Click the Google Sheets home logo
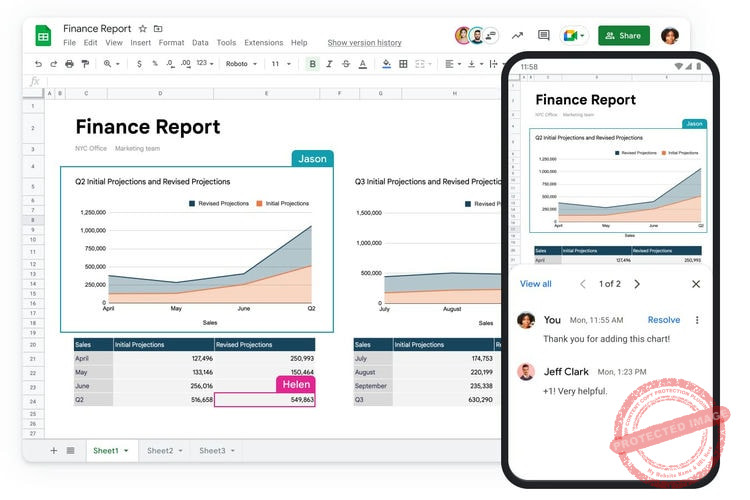The width and height of the screenshot is (750, 500). [x=43, y=35]
